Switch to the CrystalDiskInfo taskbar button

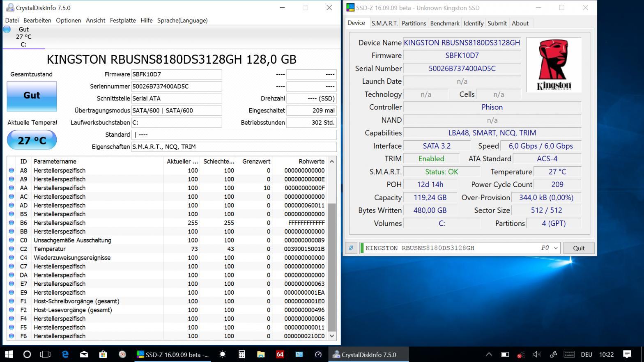[368, 354]
